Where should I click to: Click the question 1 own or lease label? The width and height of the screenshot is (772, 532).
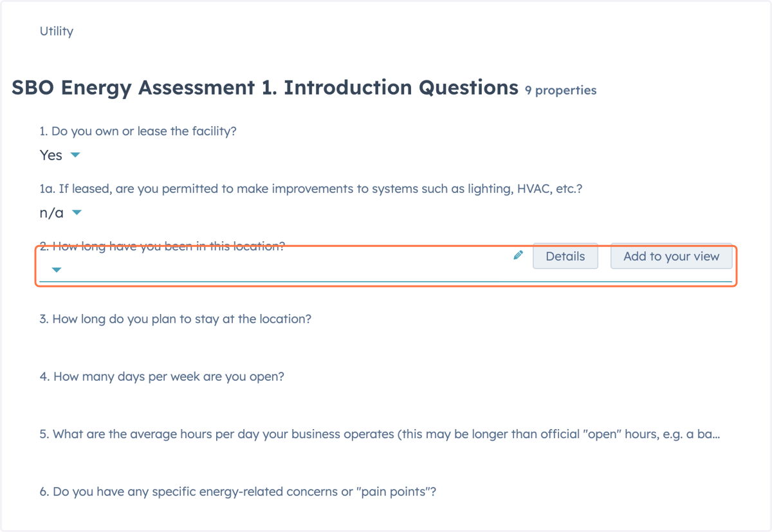coord(138,131)
